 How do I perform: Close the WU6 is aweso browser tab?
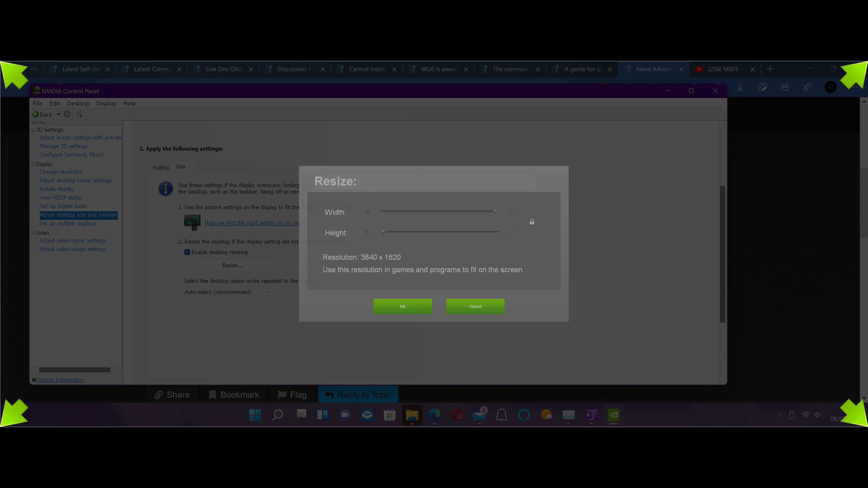466,69
